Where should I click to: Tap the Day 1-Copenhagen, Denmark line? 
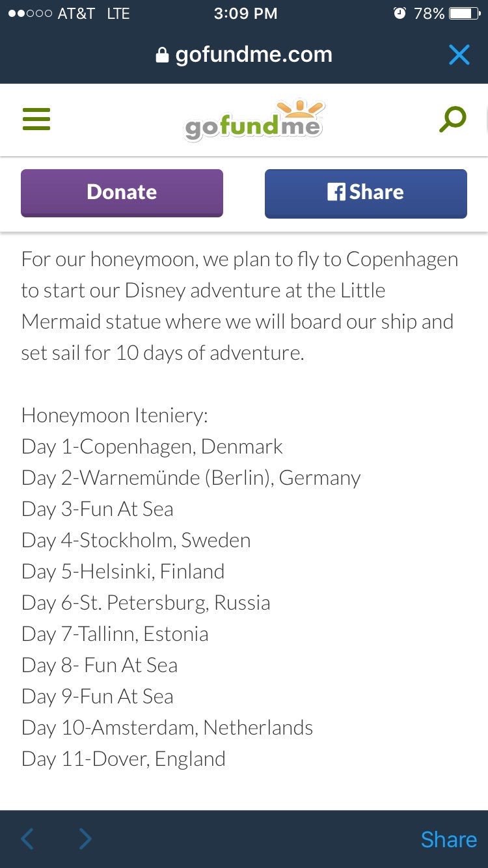click(152, 447)
